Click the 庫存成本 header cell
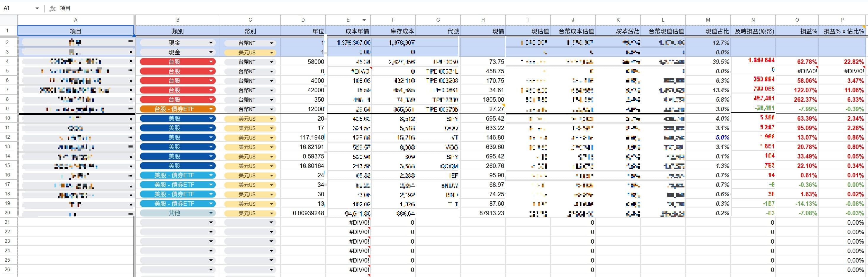This screenshot has width=868, height=277. (393, 31)
